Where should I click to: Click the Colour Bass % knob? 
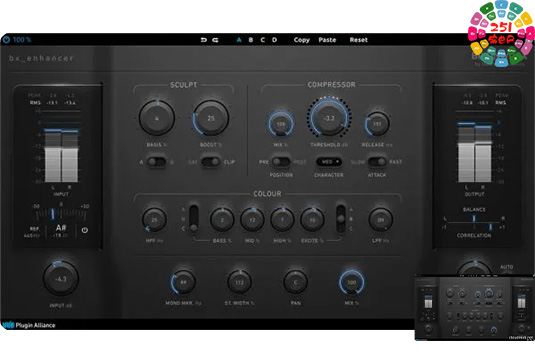[x=222, y=220]
